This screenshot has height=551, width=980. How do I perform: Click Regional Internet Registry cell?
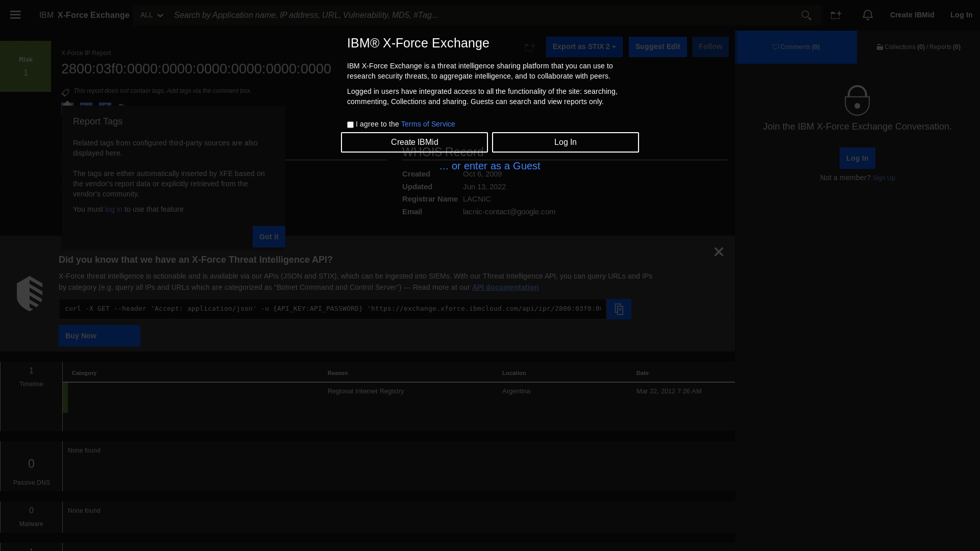coord(365,391)
